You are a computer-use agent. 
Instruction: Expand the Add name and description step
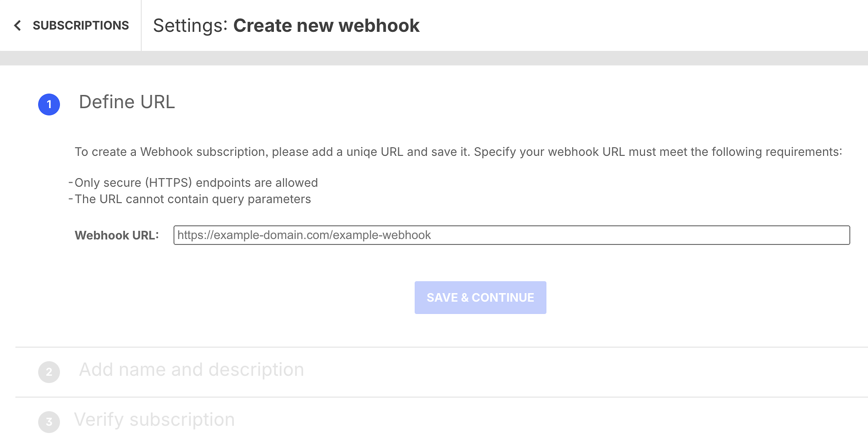(x=191, y=370)
